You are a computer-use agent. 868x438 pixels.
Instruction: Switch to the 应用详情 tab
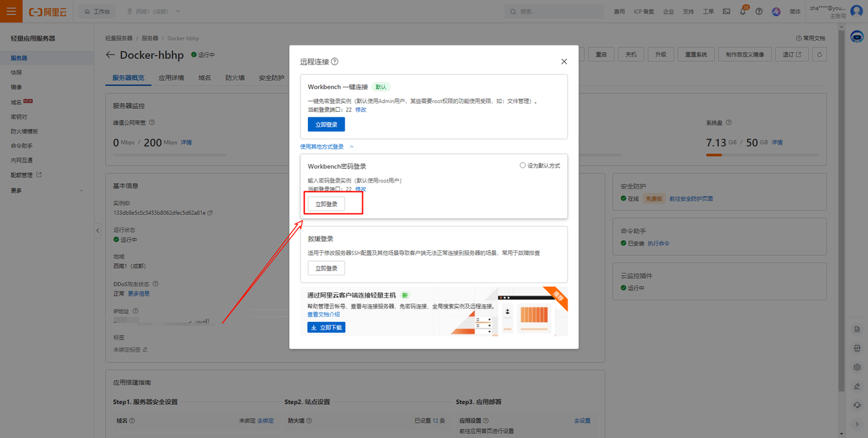tap(171, 78)
